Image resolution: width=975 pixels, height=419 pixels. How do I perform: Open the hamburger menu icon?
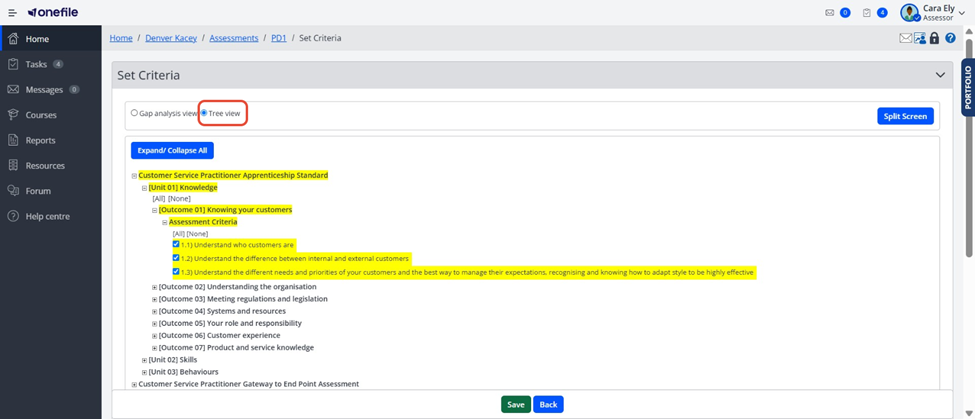click(x=12, y=12)
